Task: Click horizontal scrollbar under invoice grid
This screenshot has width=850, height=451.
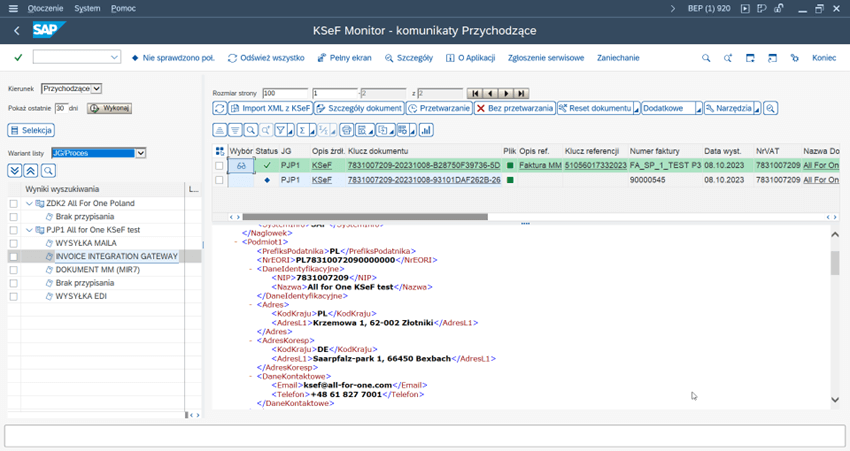Action: point(365,217)
